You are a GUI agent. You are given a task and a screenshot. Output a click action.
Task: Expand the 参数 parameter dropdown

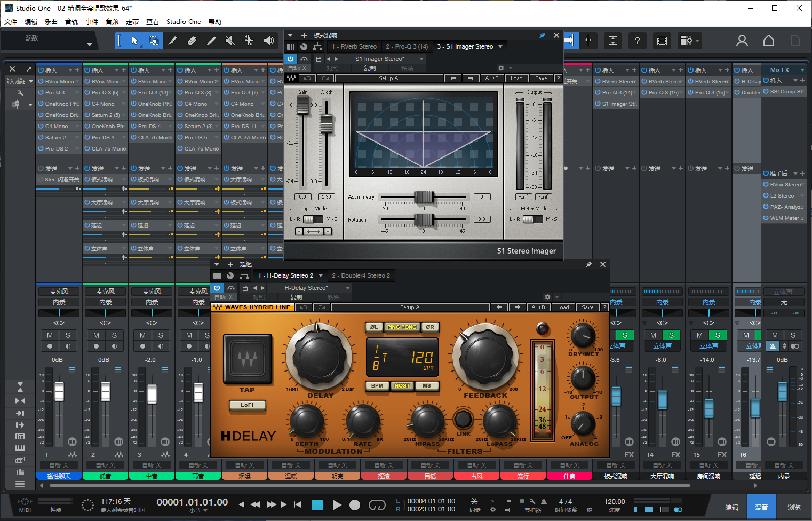(89, 45)
